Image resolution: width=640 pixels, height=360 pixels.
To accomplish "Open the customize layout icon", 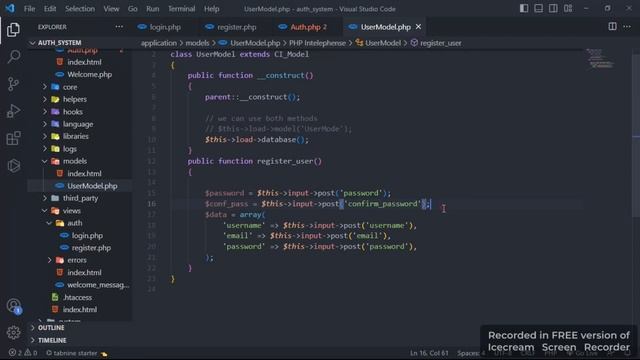I will pyautogui.click(x=568, y=9).
